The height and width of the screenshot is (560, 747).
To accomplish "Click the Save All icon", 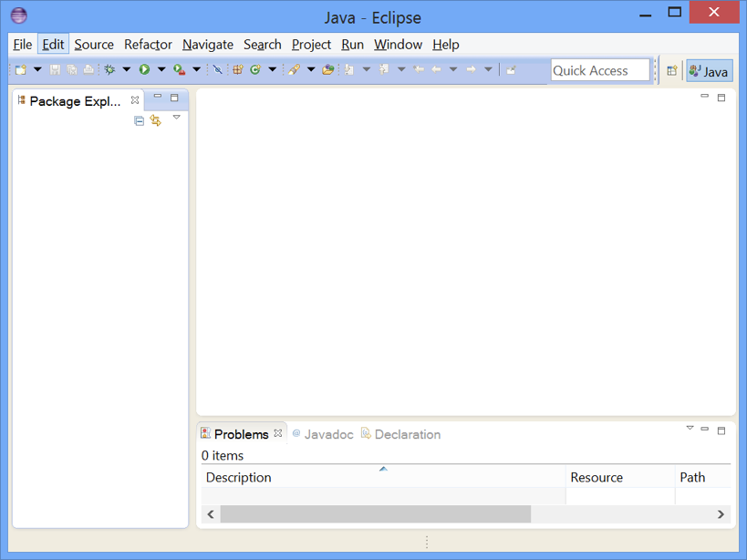I will click(x=72, y=70).
